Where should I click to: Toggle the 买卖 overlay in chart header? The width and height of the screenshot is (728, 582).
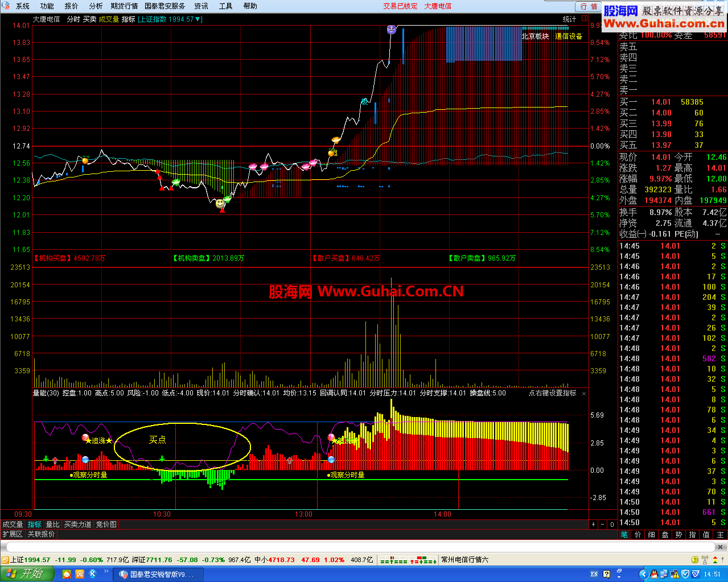[x=89, y=19]
